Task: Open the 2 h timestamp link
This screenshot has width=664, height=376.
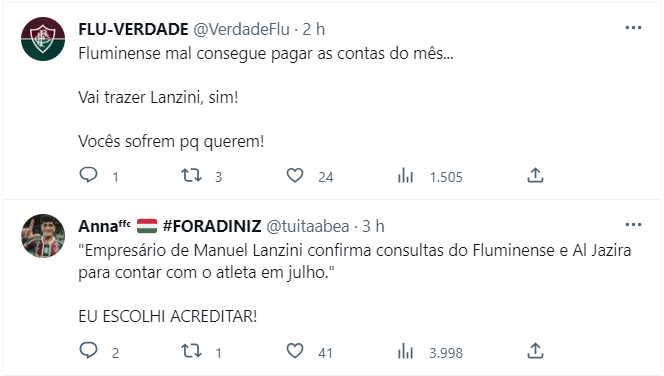Action: click(x=314, y=30)
